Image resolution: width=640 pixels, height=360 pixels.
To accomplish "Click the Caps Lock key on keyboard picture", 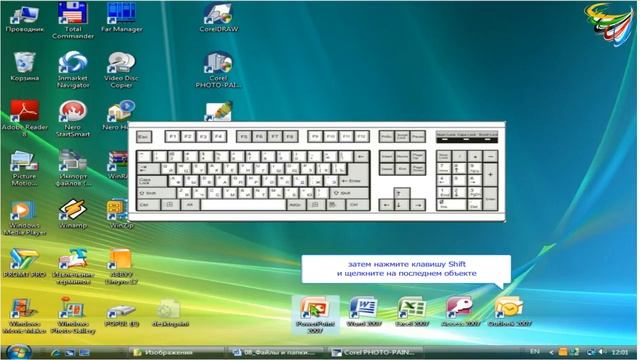I will (x=152, y=181).
